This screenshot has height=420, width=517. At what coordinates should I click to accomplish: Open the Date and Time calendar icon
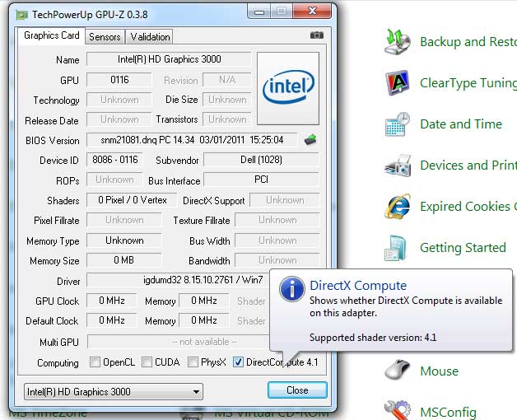click(398, 124)
